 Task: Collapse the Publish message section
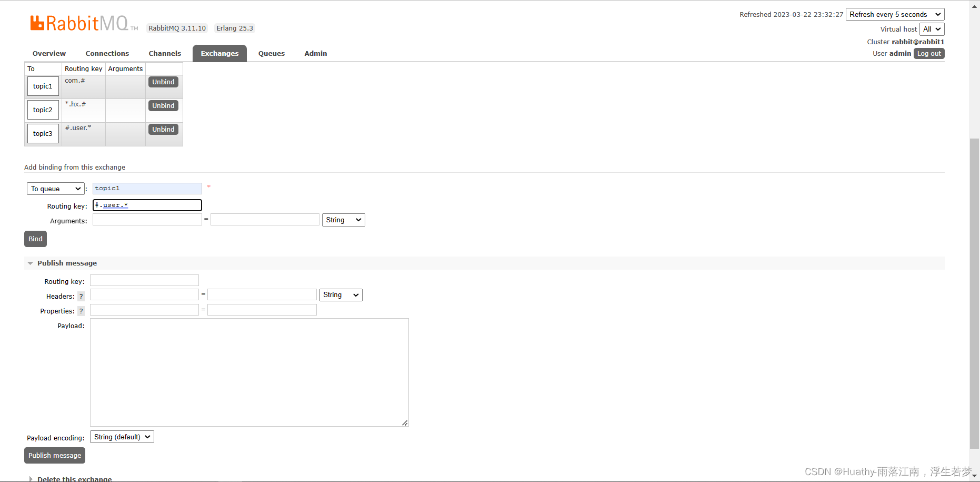(x=67, y=263)
